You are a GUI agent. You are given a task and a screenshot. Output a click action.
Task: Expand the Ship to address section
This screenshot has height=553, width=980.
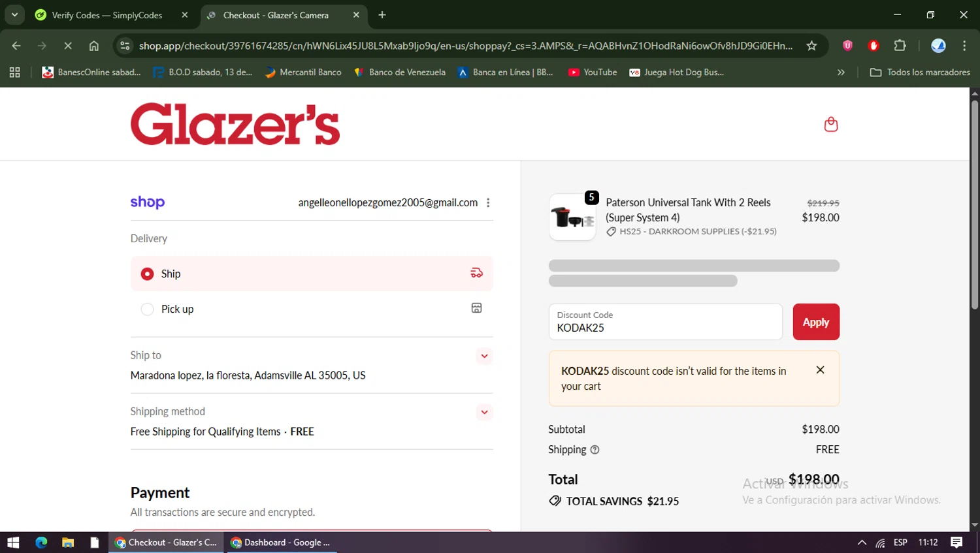[484, 356]
